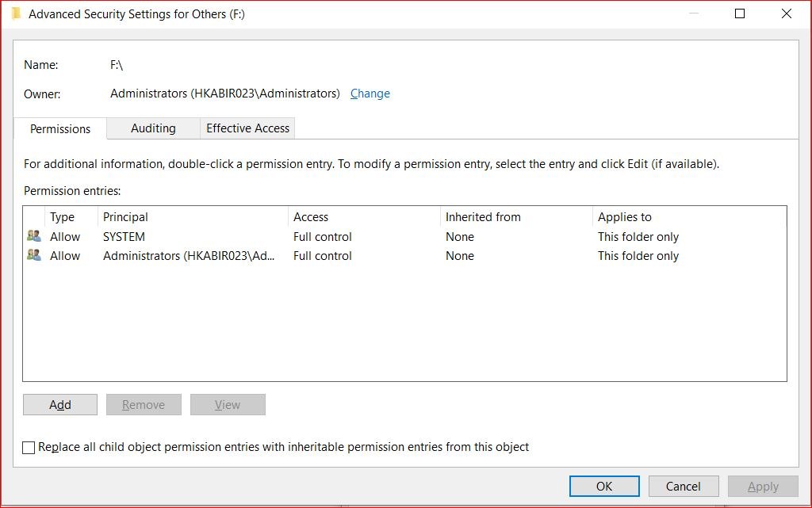Maximize the Advanced Security Settings window
The height and width of the screenshot is (508, 812).
[740, 14]
